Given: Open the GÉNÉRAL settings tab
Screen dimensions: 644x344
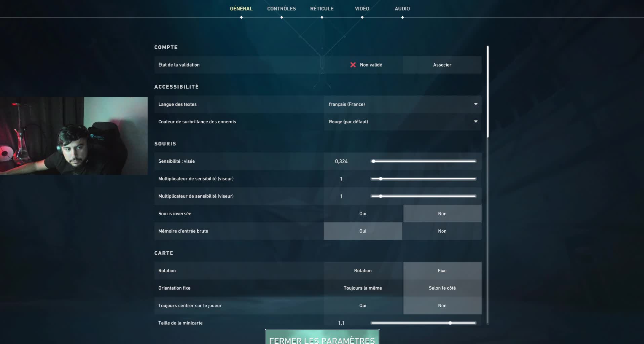Looking at the screenshot, I should click(241, 9).
